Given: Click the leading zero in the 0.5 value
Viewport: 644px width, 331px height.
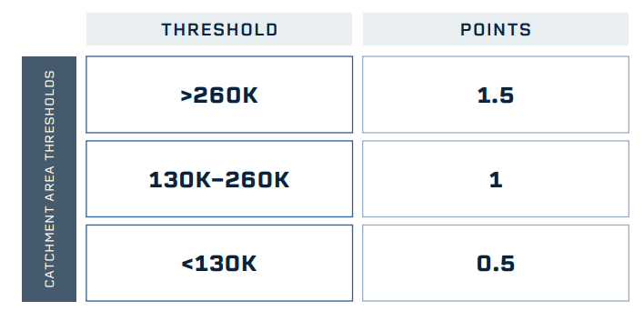Looking at the screenshot, I should 485,263.
